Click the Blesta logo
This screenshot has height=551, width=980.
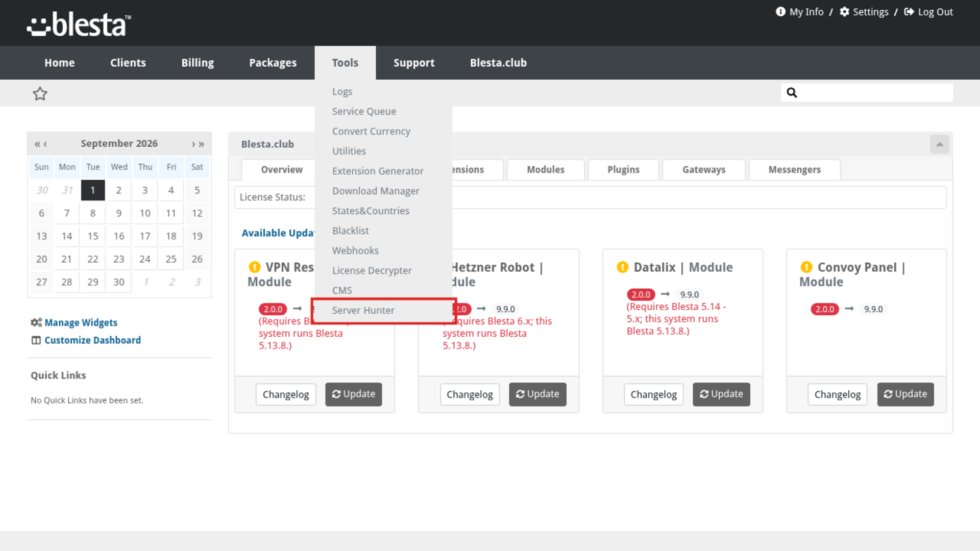pos(79,24)
